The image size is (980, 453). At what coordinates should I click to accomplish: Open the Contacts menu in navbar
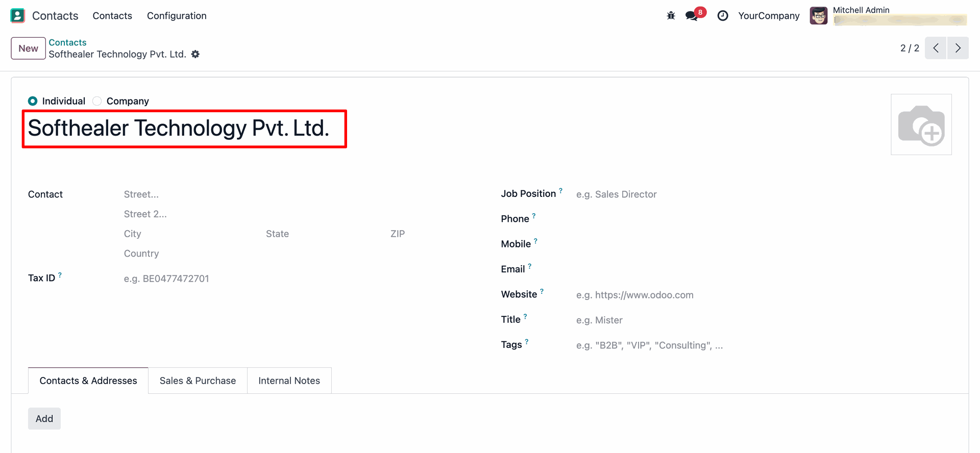pyautogui.click(x=112, y=16)
